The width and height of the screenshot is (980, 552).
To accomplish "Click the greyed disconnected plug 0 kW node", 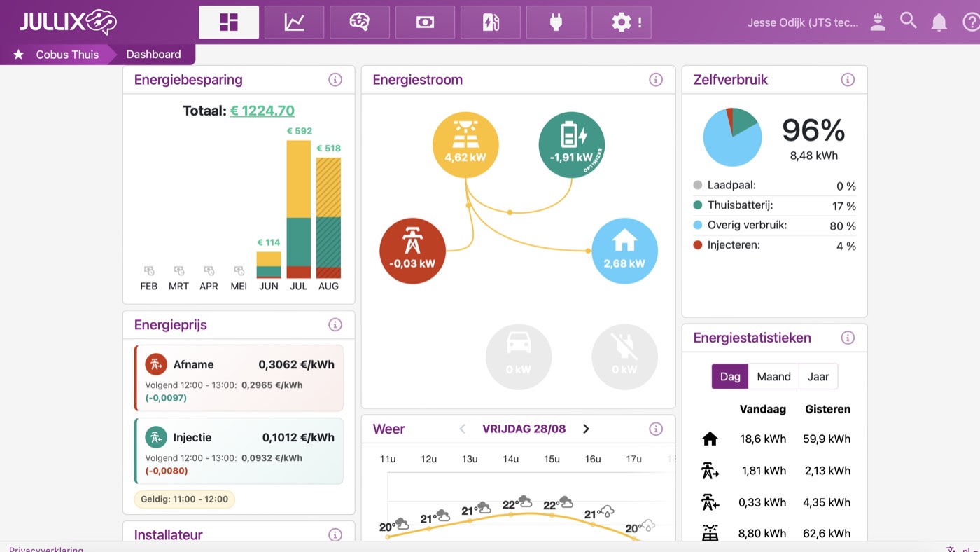I will click(x=625, y=357).
